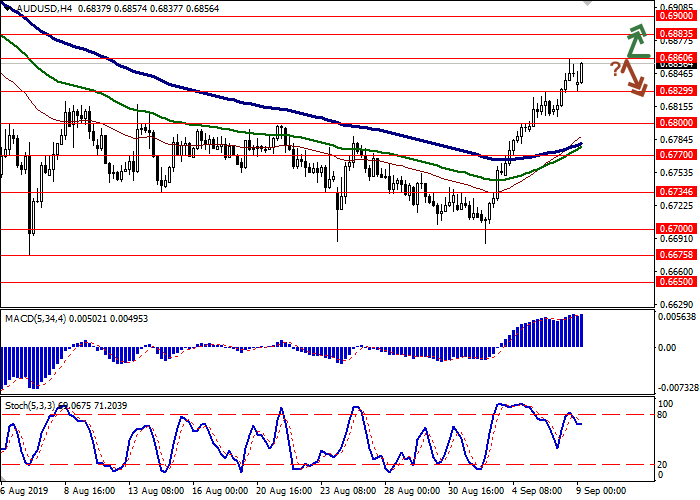Select the 0.67346 price level label
700x500 pixels.
(675, 193)
